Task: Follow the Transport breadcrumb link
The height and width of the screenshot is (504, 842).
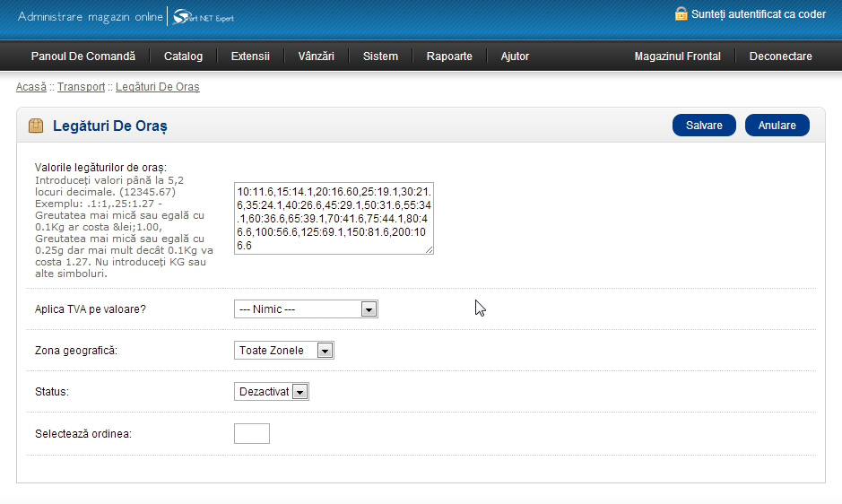Action: click(81, 87)
